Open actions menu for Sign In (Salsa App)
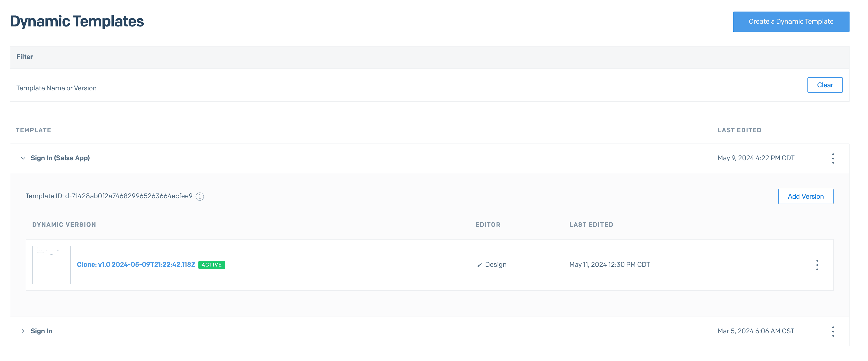 click(833, 158)
